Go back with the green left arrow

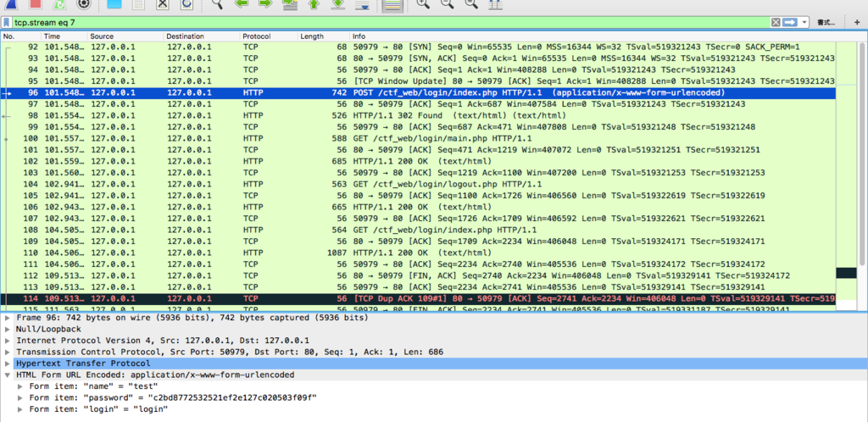(x=242, y=4)
